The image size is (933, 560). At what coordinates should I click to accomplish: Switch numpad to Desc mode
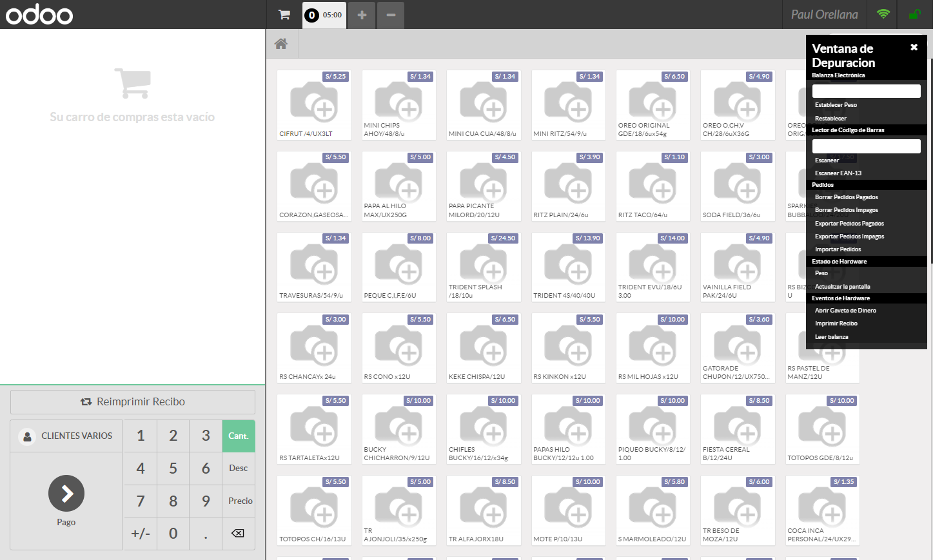pos(239,468)
